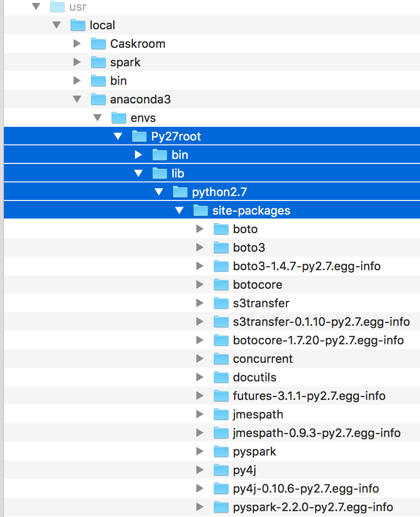The height and width of the screenshot is (517, 420).
Task: Expand the Caskroom folder triangle
Action: pos(77,43)
